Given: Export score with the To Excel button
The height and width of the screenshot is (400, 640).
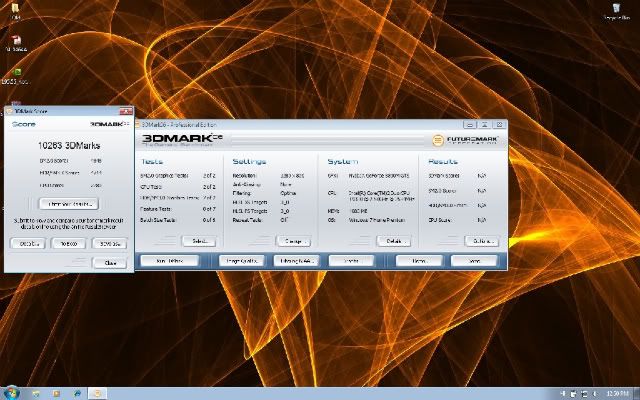Looking at the screenshot, I should (x=69, y=244).
